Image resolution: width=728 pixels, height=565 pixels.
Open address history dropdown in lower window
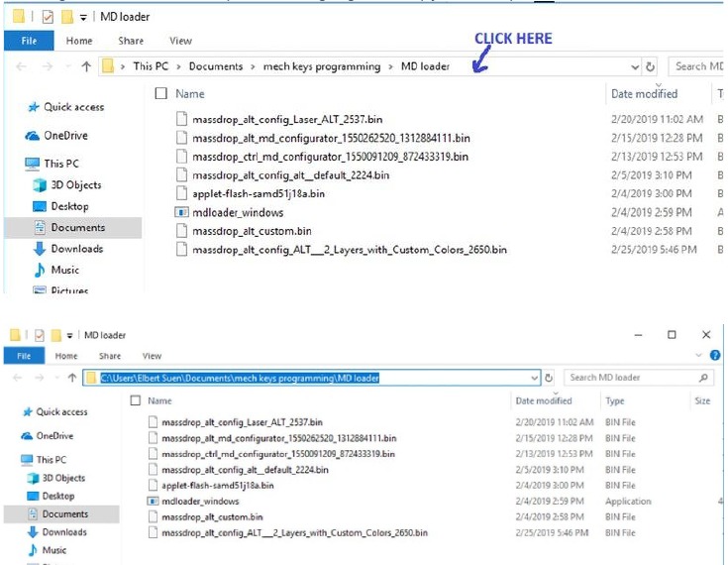535,378
